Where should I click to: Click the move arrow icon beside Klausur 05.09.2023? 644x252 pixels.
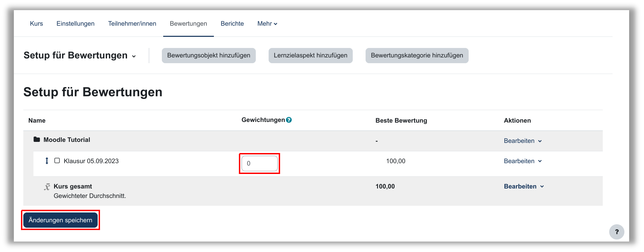[47, 161]
